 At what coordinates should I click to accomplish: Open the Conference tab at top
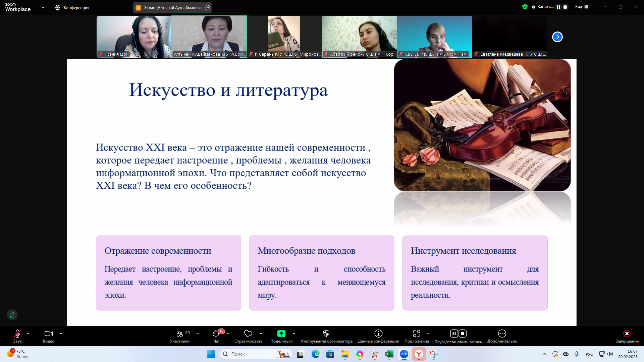click(x=72, y=8)
